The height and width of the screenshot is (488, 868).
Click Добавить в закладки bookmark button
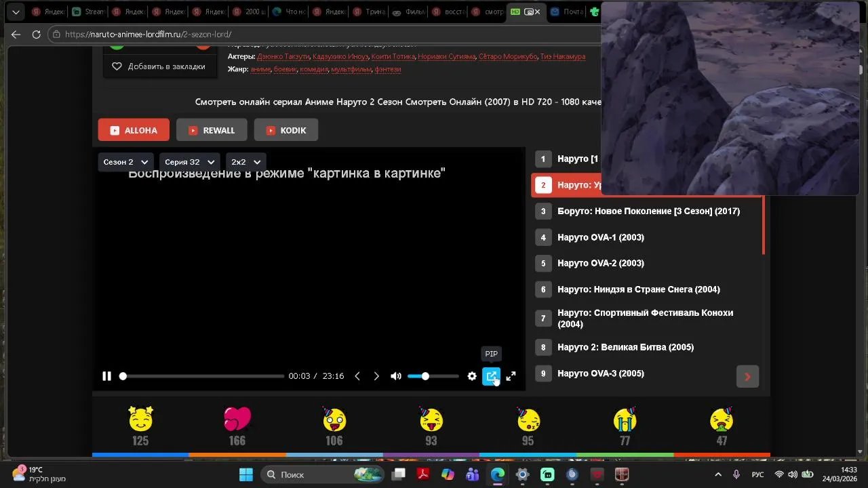pyautogui.click(x=159, y=66)
